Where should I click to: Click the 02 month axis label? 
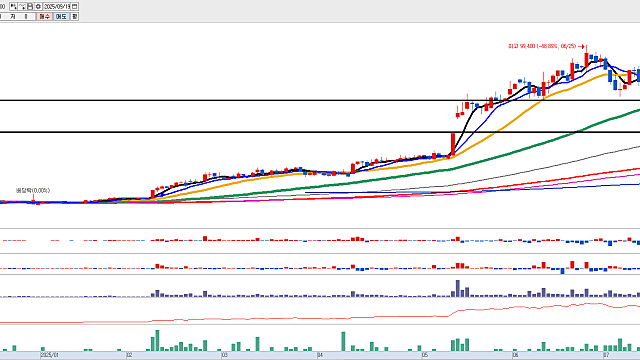[129, 356]
